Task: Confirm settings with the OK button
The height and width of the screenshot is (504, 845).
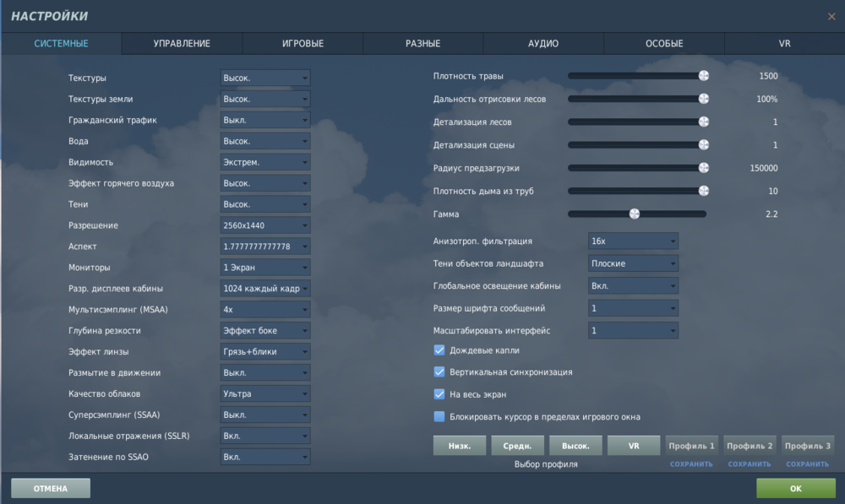Action: click(x=796, y=489)
